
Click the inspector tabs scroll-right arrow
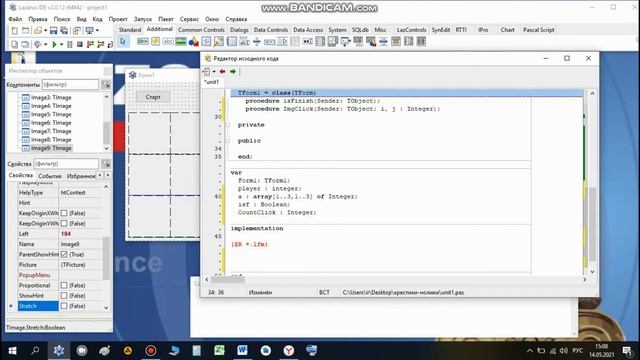coord(108,175)
